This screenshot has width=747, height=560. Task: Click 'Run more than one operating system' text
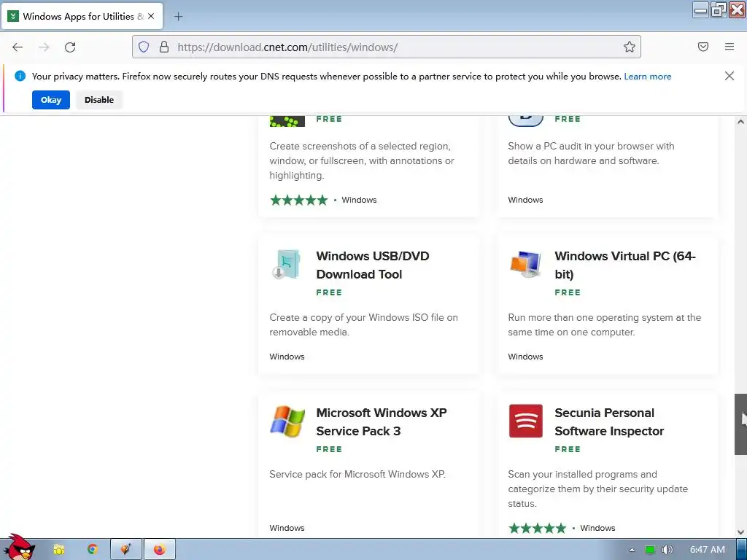605,324
